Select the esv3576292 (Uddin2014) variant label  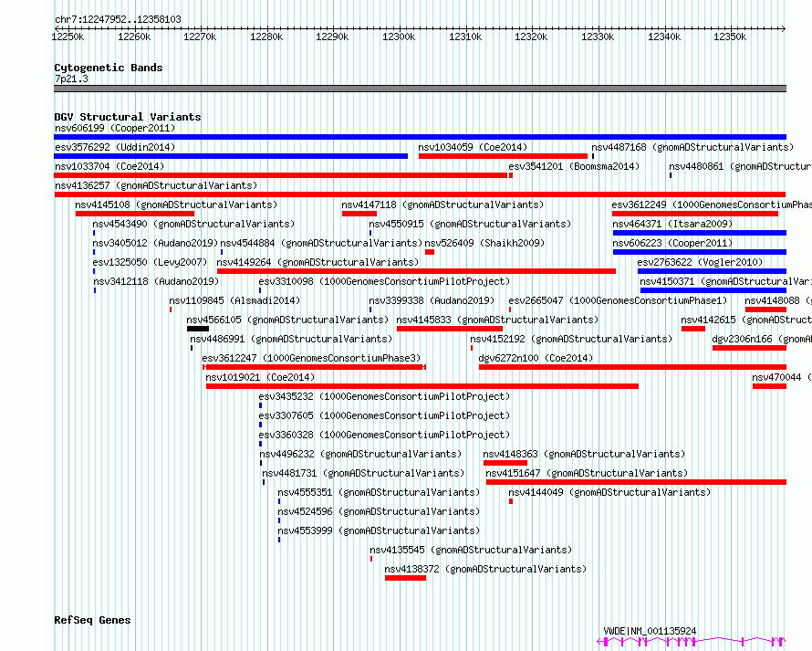pyautogui.click(x=115, y=147)
